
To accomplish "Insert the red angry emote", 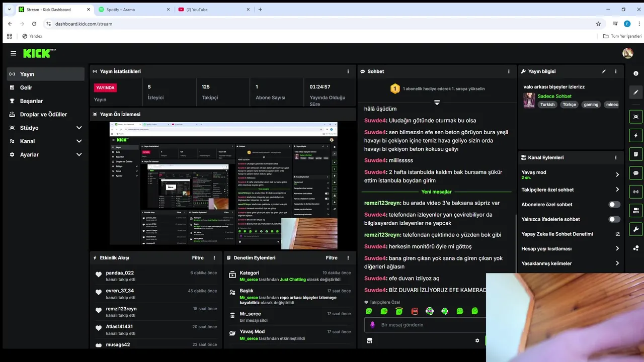I will tap(414, 311).
